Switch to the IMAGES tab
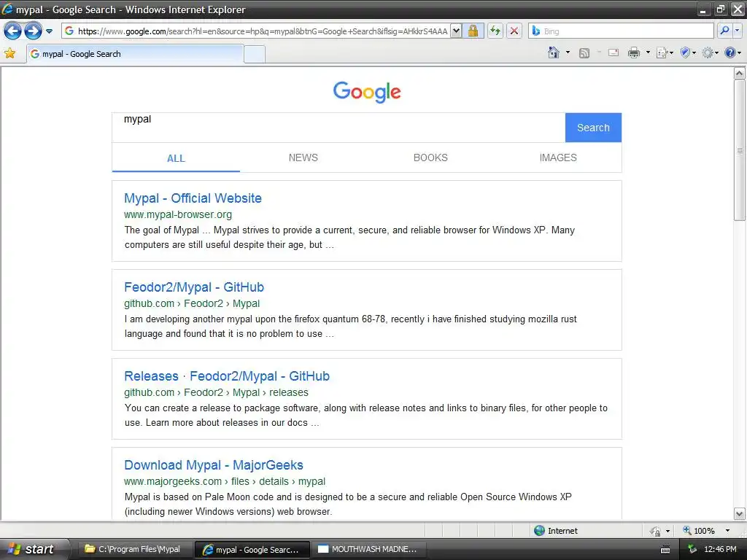 pos(558,157)
